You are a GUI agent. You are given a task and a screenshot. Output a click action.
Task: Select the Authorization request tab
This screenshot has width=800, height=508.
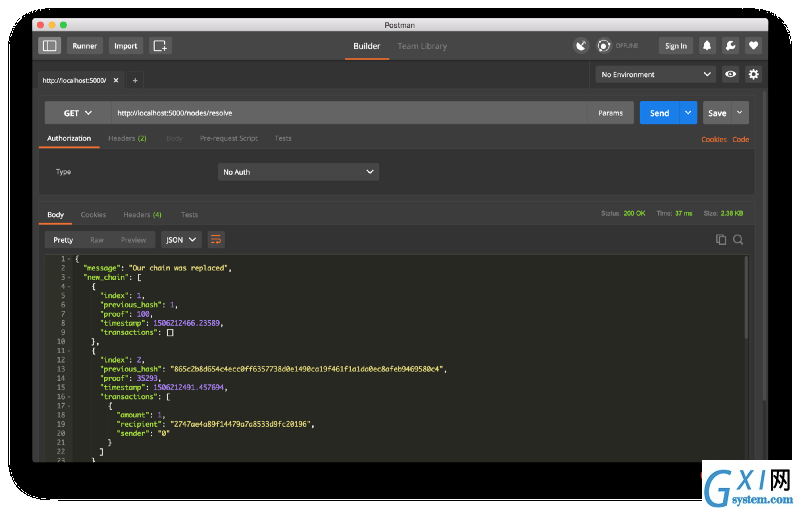point(69,138)
